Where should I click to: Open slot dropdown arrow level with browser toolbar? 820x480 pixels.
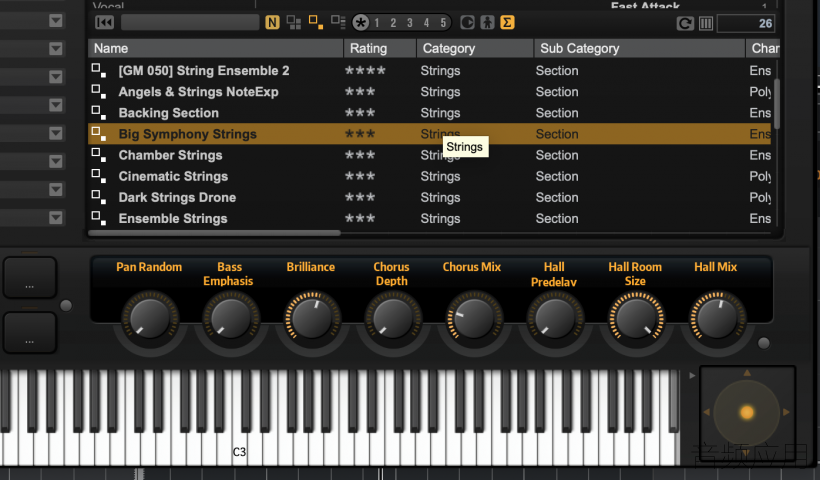tap(55, 20)
